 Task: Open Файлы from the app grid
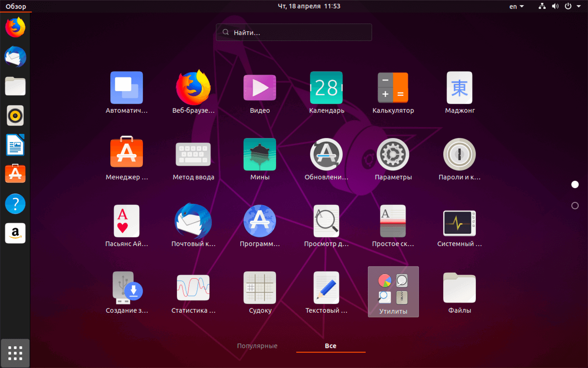pos(459,293)
